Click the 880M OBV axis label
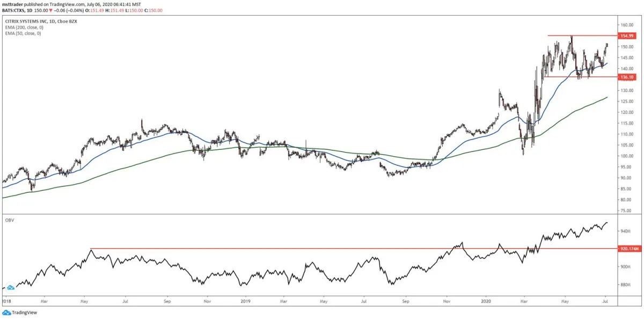This screenshot has height=319, width=644. (626, 285)
